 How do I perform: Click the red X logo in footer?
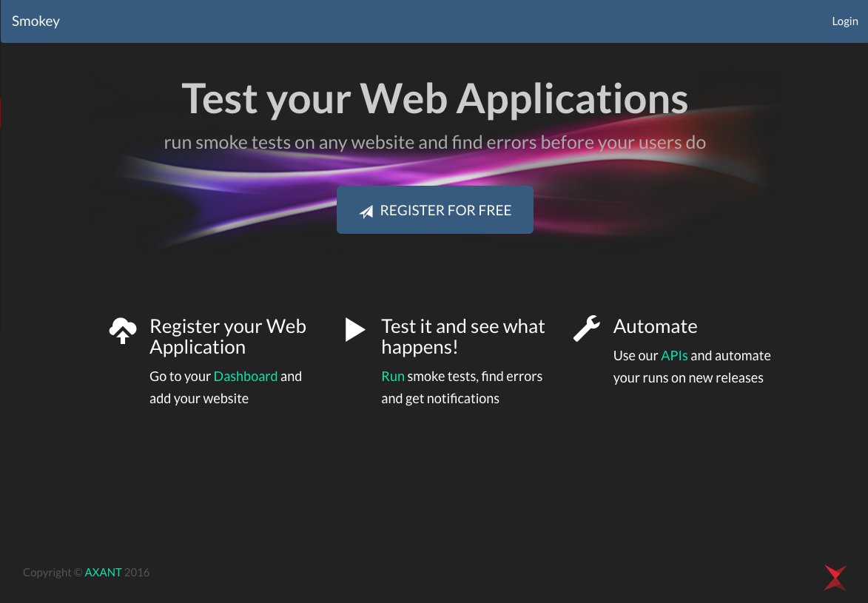pyautogui.click(x=835, y=578)
